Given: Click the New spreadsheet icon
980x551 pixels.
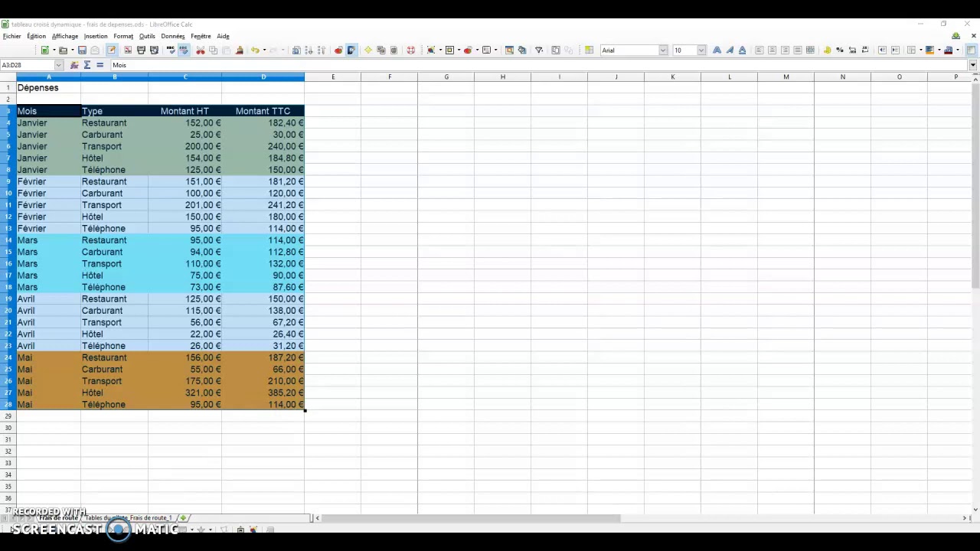Looking at the screenshot, I should (x=45, y=50).
